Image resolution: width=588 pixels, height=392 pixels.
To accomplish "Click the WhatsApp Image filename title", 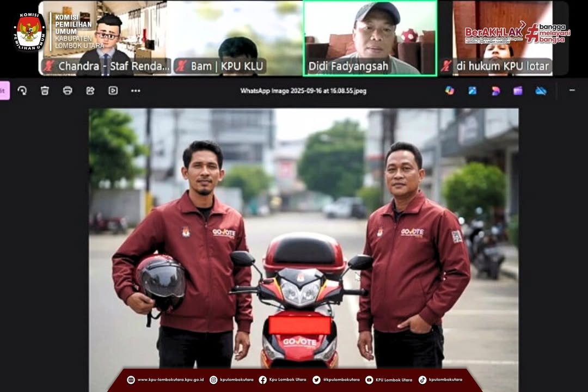I will (x=303, y=91).
